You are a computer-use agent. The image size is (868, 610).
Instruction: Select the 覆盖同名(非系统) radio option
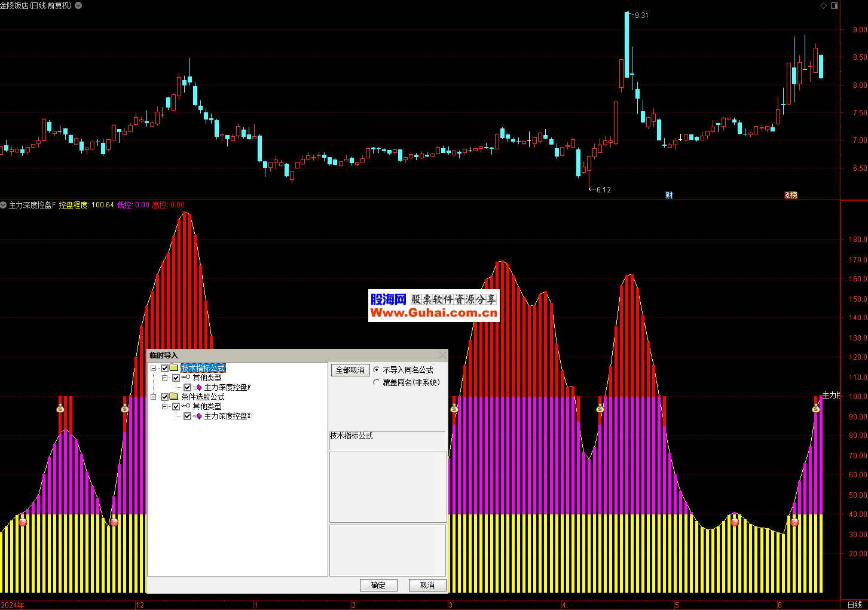(376, 382)
